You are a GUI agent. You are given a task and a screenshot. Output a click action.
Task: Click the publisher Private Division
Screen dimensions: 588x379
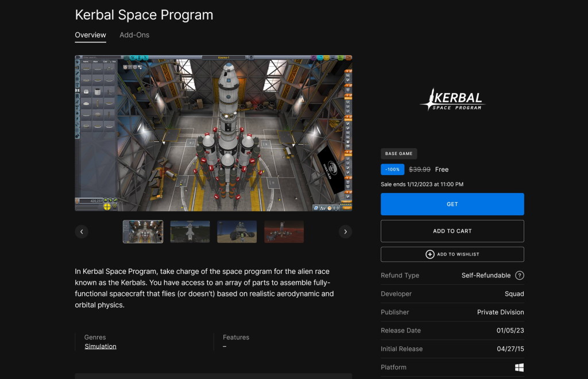coord(499,312)
